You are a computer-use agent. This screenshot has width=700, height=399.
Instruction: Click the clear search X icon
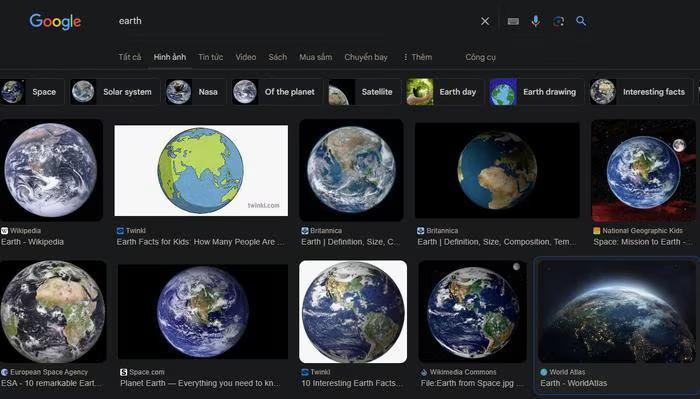485,21
